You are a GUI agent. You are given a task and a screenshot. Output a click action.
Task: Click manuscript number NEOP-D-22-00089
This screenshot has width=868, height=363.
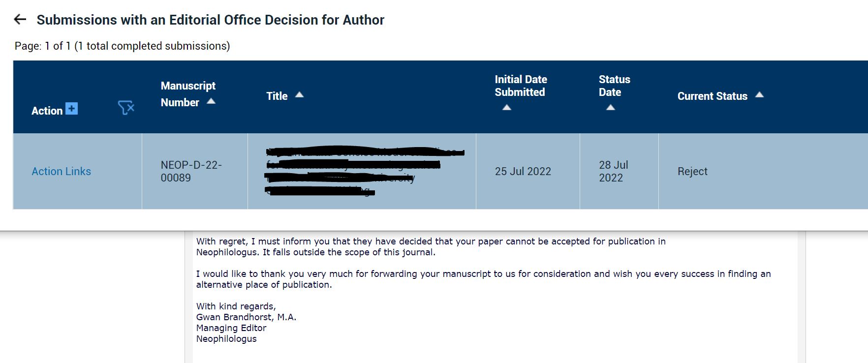[x=191, y=171]
